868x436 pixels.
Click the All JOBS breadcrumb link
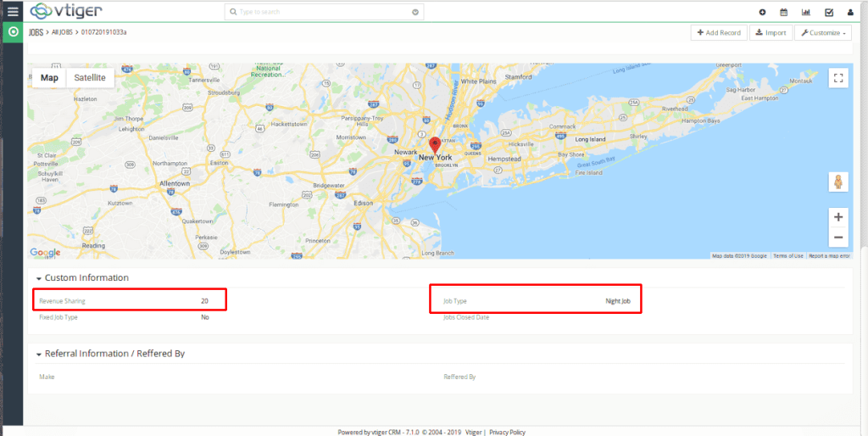tap(61, 32)
